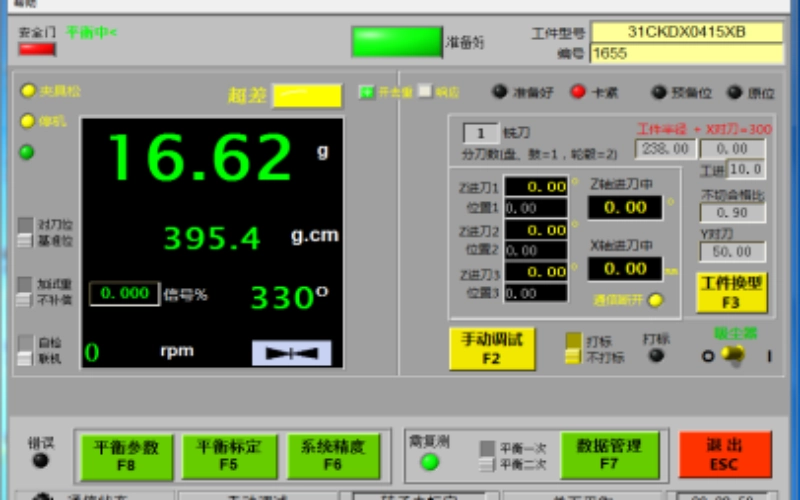800x500 pixels.
Task: Enable the green checked de-weight checkbox
Action: click(x=366, y=92)
